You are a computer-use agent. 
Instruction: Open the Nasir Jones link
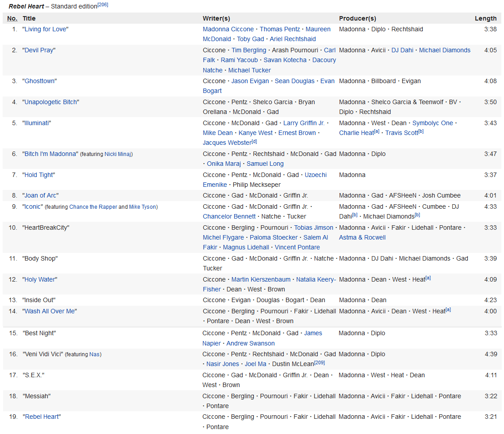click(x=223, y=364)
